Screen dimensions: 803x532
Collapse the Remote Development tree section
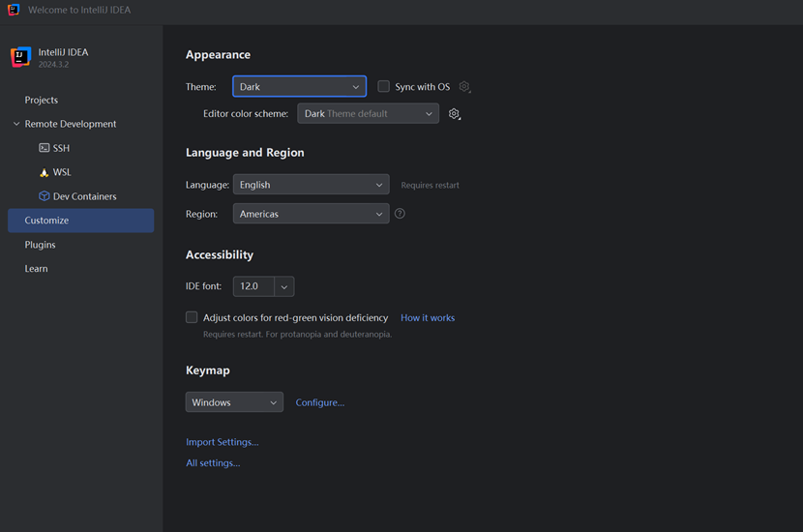click(x=16, y=124)
